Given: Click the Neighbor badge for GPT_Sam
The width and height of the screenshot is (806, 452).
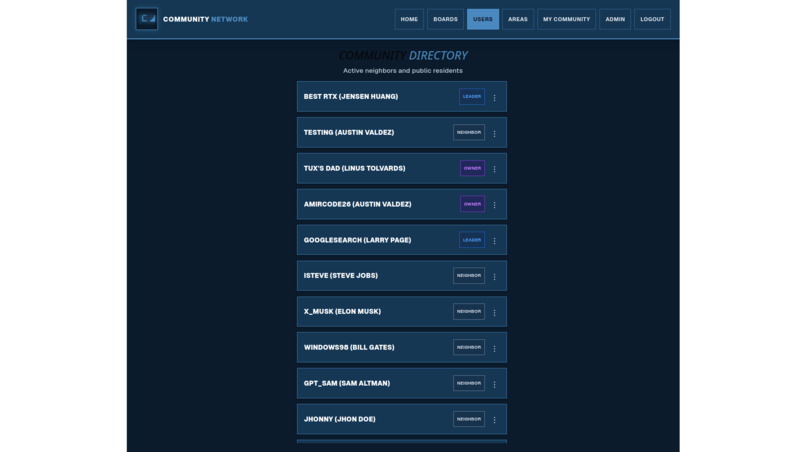Looking at the screenshot, I should [x=469, y=383].
